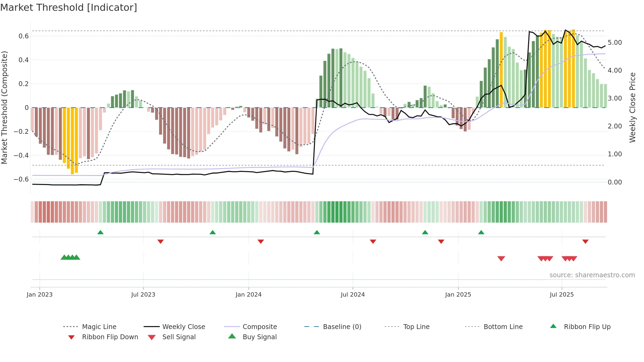Click the 5.00 price axis label
The width and height of the screenshot is (644, 362).
[x=615, y=42]
